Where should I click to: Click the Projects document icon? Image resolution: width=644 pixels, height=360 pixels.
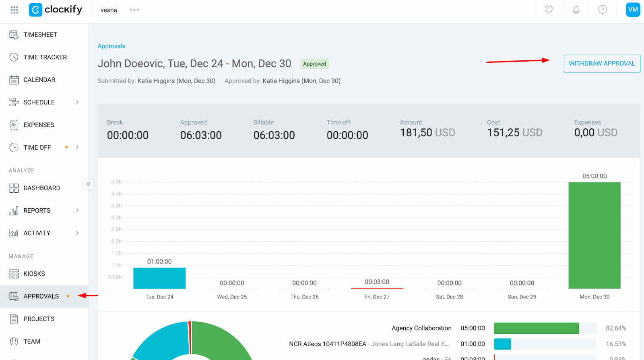(14, 319)
